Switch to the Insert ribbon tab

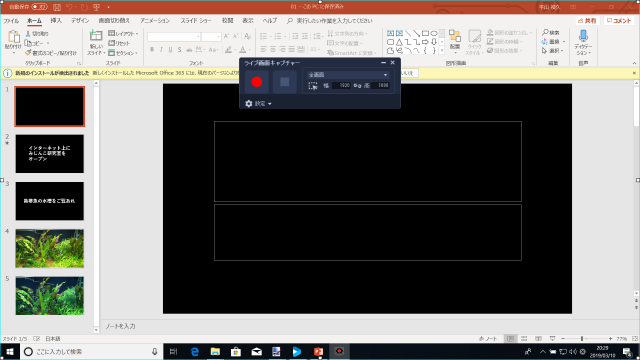pos(56,20)
